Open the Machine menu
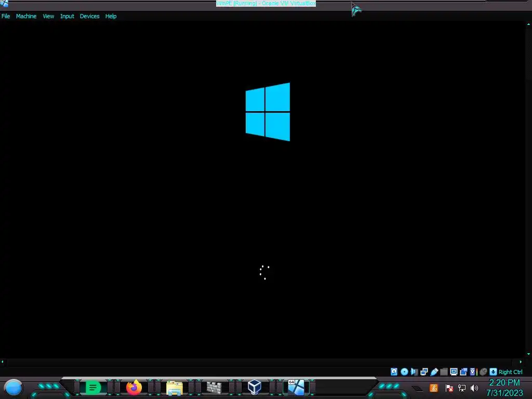The width and height of the screenshot is (532, 399). coord(26,16)
